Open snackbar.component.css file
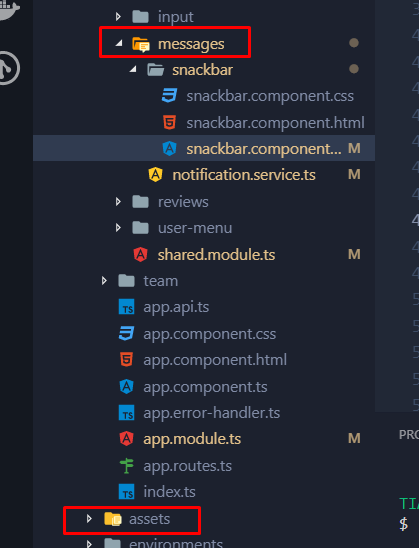This screenshot has width=419, height=548. tap(270, 96)
